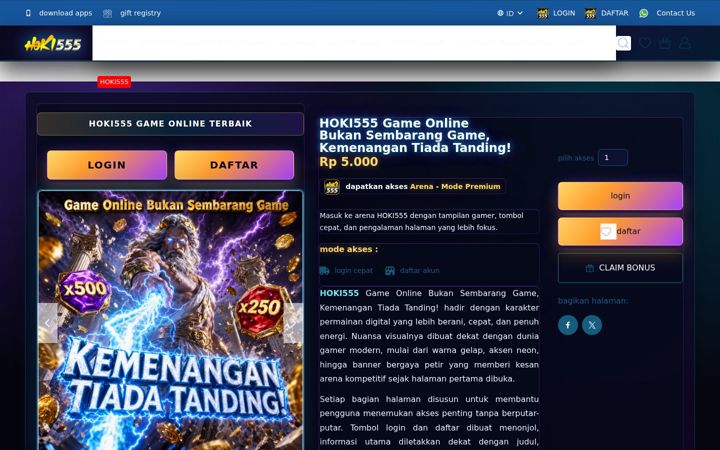720x450 pixels.
Task: Click the pilih akses quantity field
Action: pyautogui.click(x=613, y=158)
